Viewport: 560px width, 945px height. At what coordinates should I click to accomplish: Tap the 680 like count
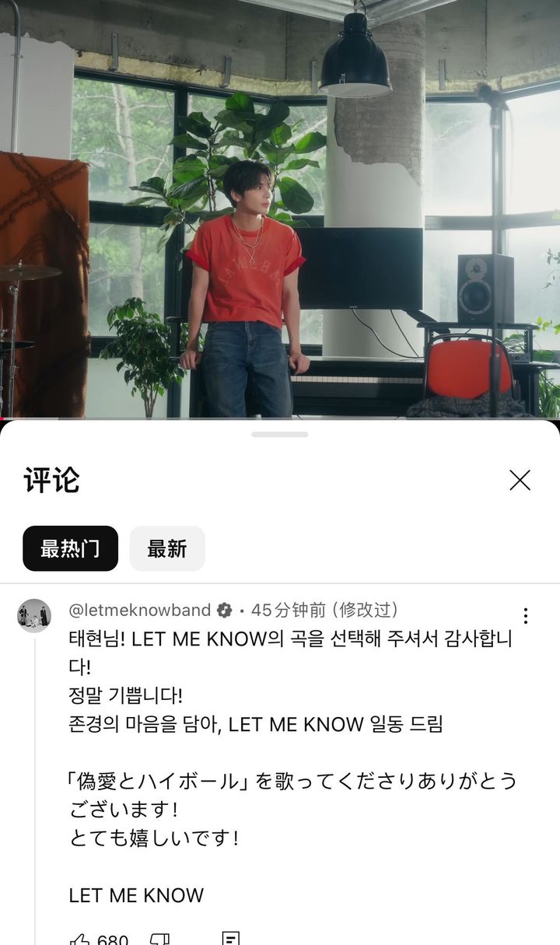(113, 940)
